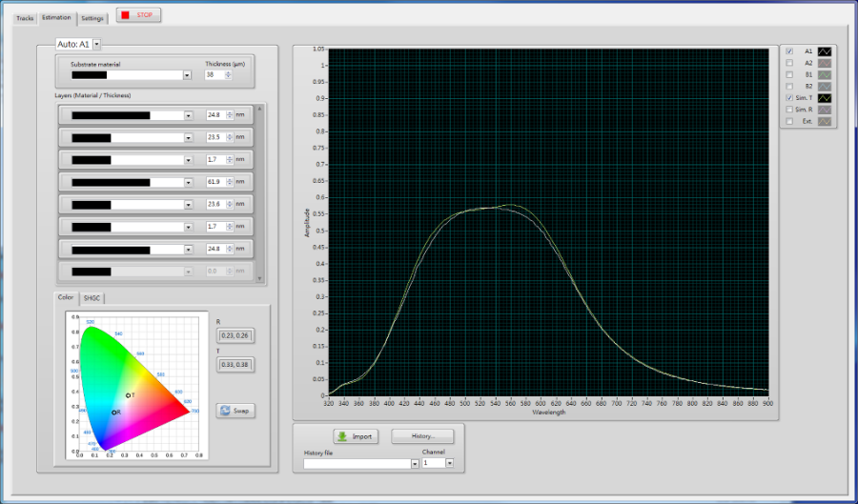
Task: Click the Swap button
Action: coord(235,411)
